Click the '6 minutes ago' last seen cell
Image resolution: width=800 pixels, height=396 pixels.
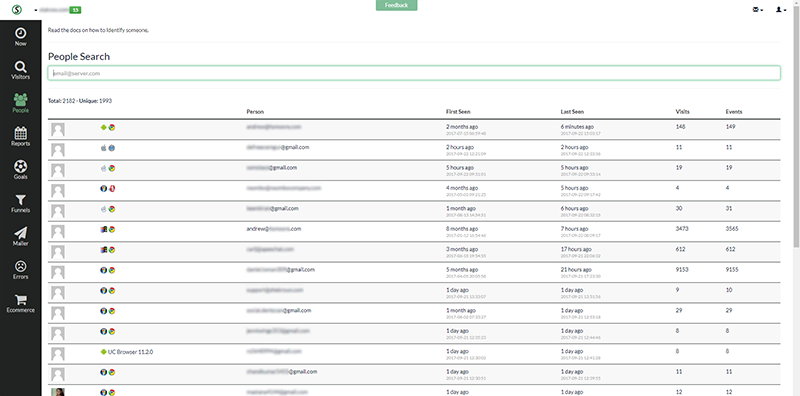coord(577,127)
